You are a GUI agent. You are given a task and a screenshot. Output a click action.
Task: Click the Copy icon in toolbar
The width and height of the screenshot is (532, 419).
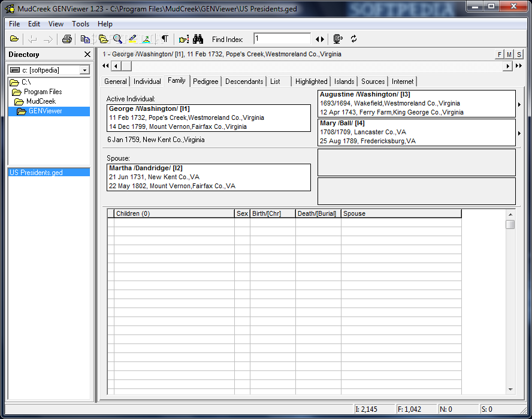[x=85, y=39]
